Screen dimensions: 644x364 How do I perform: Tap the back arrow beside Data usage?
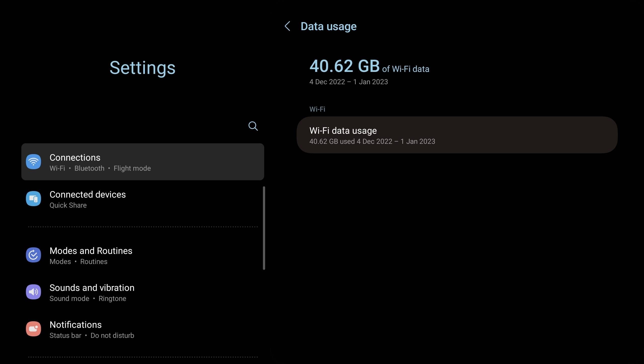click(287, 26)
